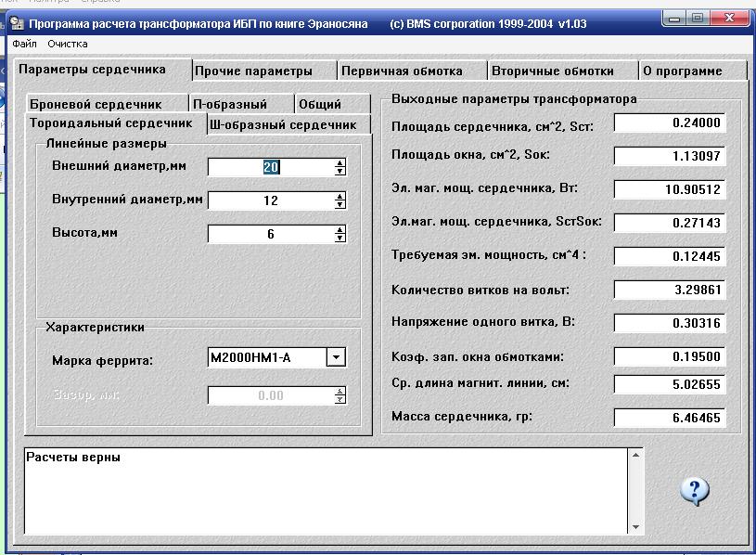Click the Площадь сердечника output field
Viewport: 756px width, 555px height.
click(x=670, y=123)
